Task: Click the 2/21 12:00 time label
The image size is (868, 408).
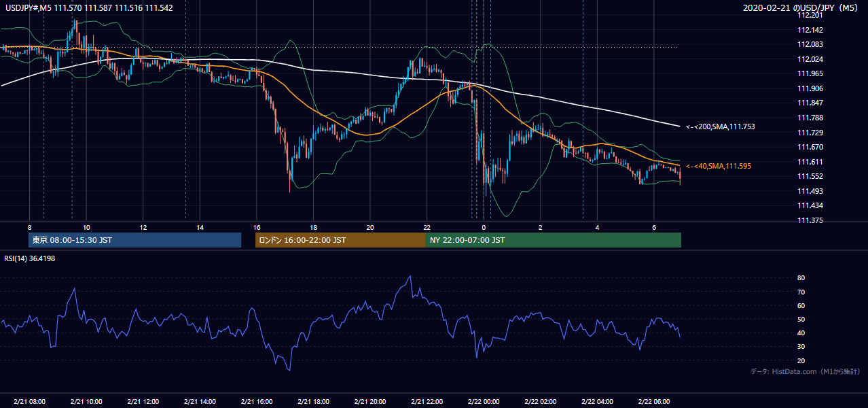Action: (143, 402)
